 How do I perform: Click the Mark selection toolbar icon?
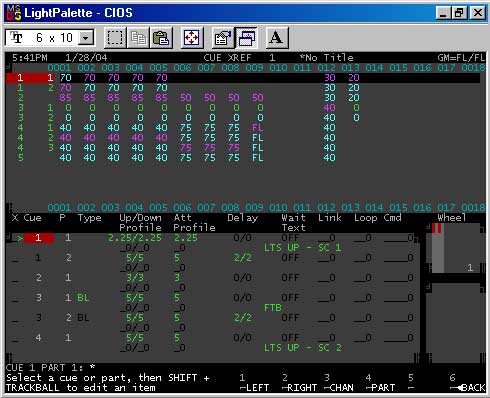click(115, 38)
